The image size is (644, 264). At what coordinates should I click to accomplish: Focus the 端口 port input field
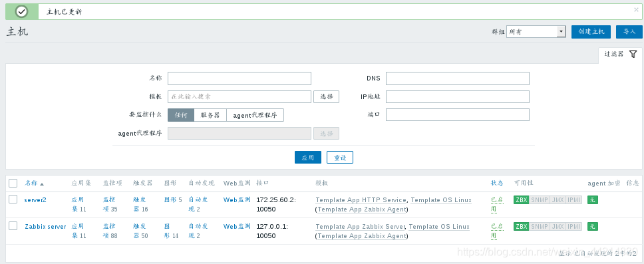[458, 115]
